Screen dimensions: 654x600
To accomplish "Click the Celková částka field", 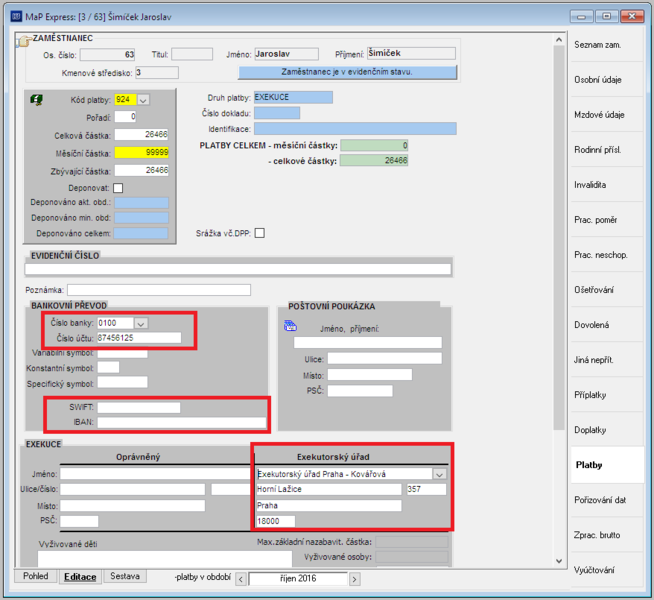I will [141, 134].
